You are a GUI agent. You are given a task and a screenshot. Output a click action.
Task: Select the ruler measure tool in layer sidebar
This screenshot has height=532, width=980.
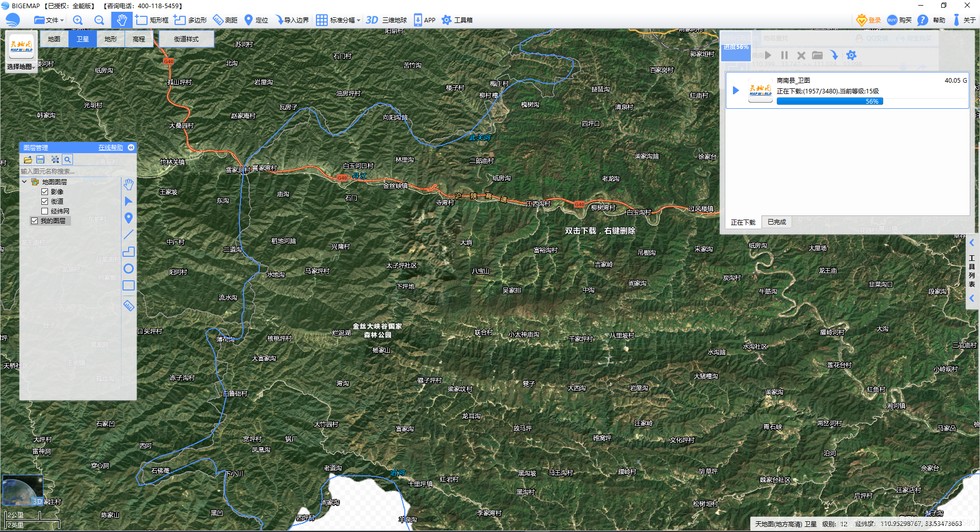129,305
